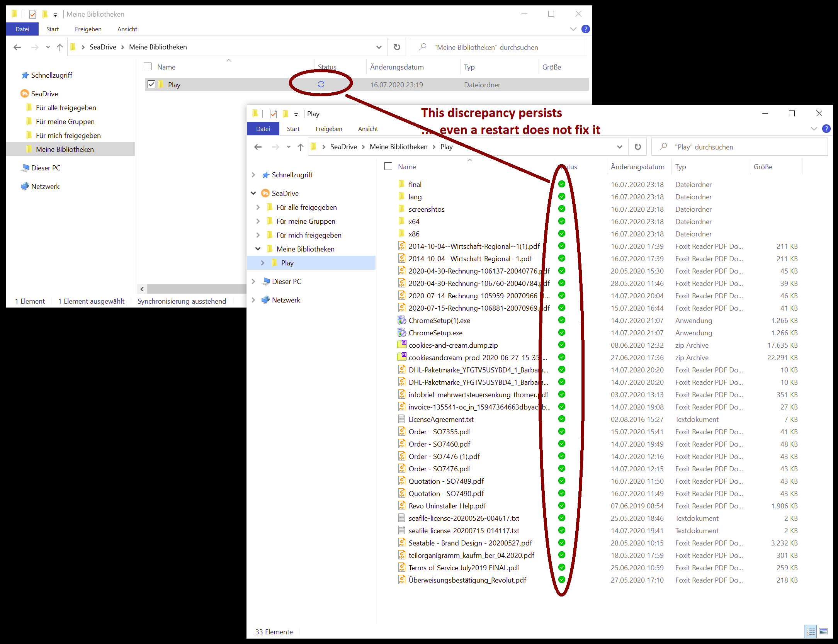Click the sync status icon of the Play folder
The image size is (838, 644).
click(x=321, y=84)
